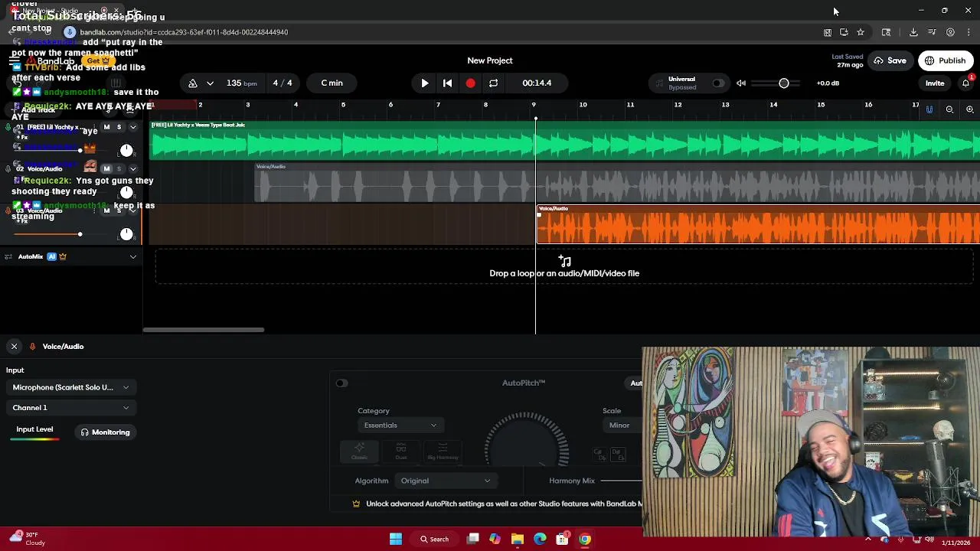Solo track 01 Lil Yachty beat
This screenshot has height=551, width=980.
click(x=119, y=127)
